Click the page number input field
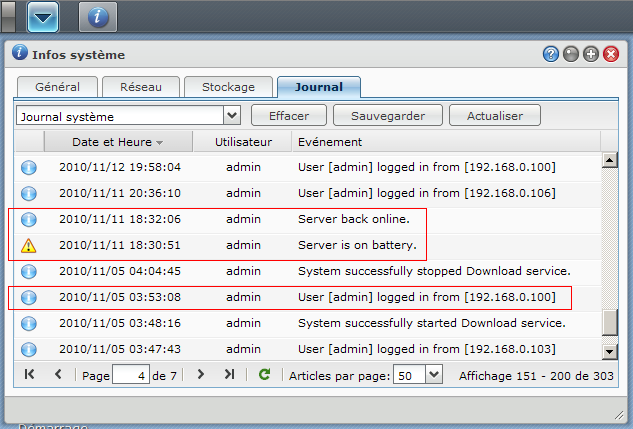The height and width of the screenshot is (429, 633). tap(129, 375)
